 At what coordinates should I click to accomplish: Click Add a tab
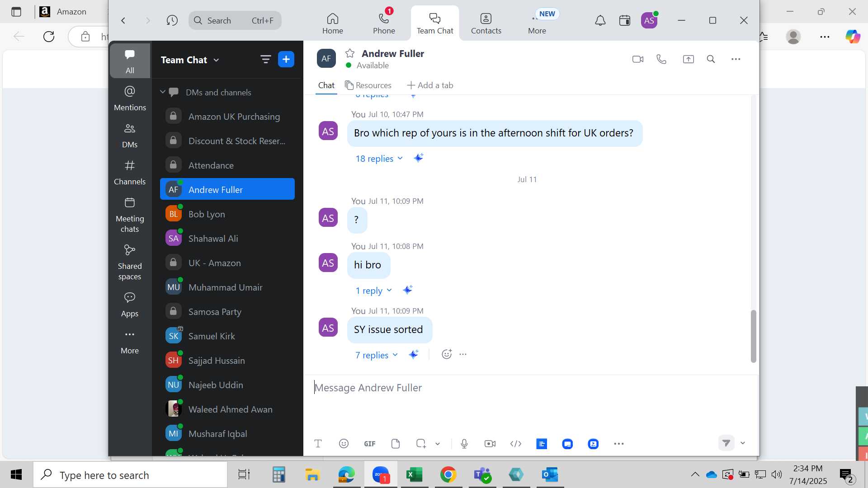click(430, 85)
